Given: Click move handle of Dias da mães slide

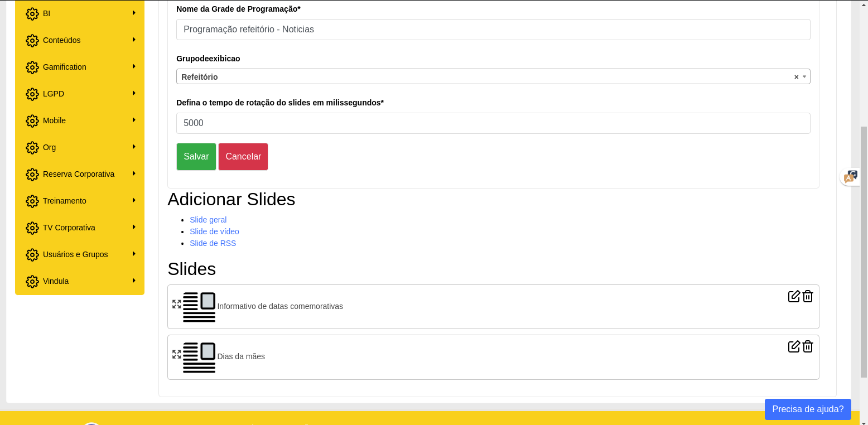Looking at the screenshot, I should click(177, 354).
